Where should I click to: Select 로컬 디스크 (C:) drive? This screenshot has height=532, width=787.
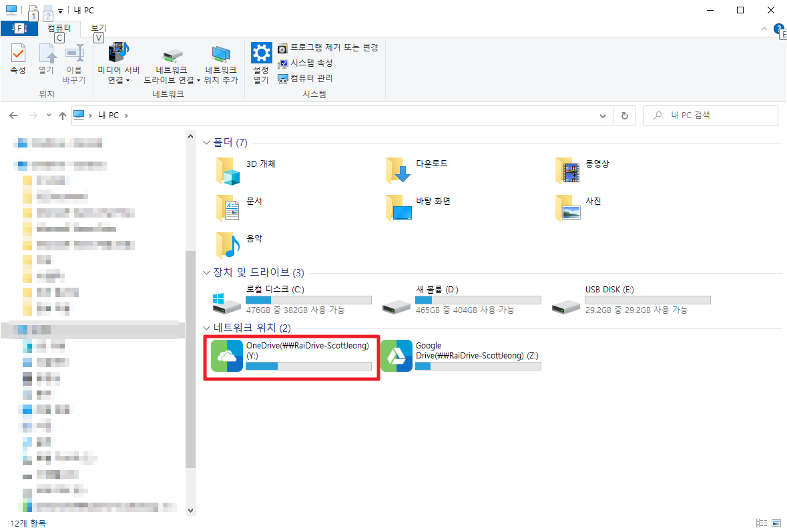pyautogui.click(x=292, y=300)
